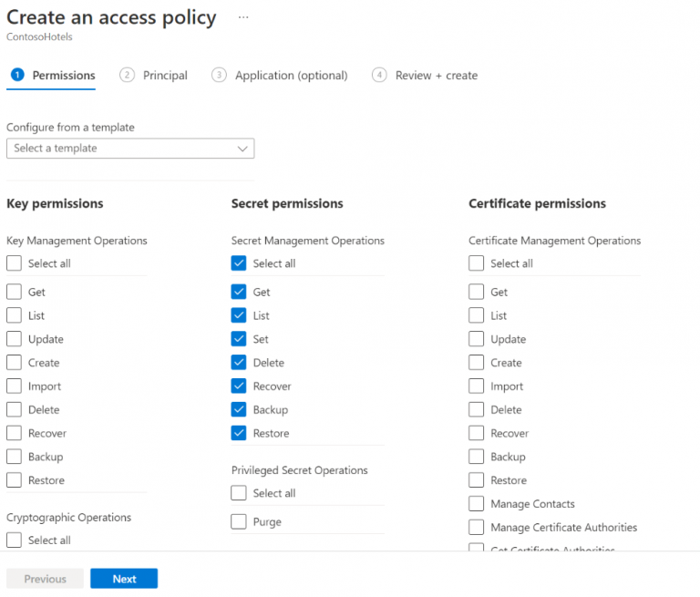Check Select all under Cryptographic Operations

(14, 540)
